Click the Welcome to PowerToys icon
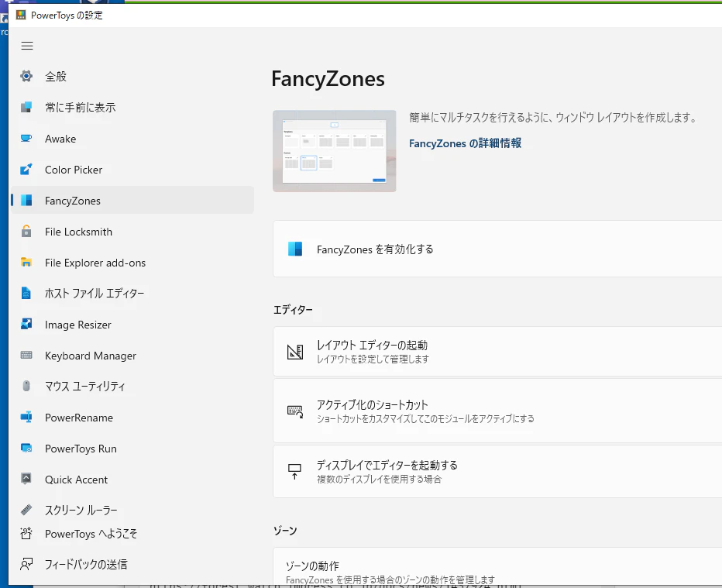The height and width of the screenshot is (588, 722). (26, 533)
